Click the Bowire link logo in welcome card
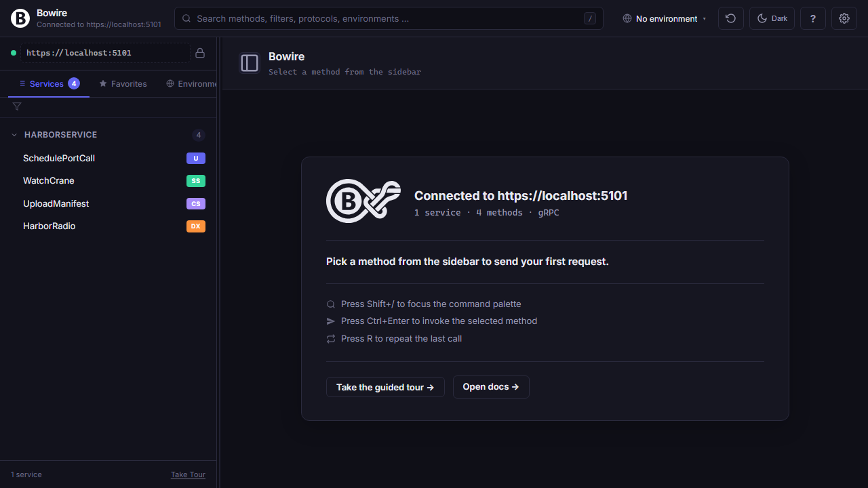This screenshot has width=868, height=488. [362, 201]
